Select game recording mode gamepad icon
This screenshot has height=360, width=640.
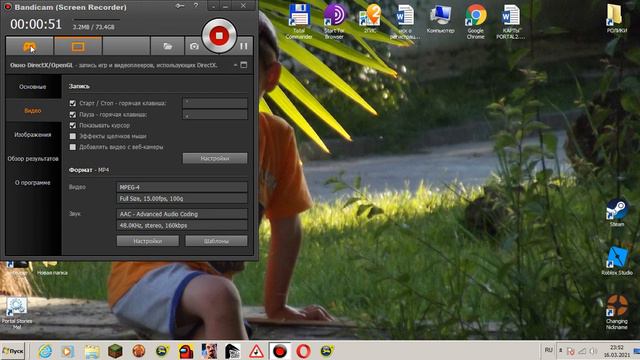[x=29, y=46]
